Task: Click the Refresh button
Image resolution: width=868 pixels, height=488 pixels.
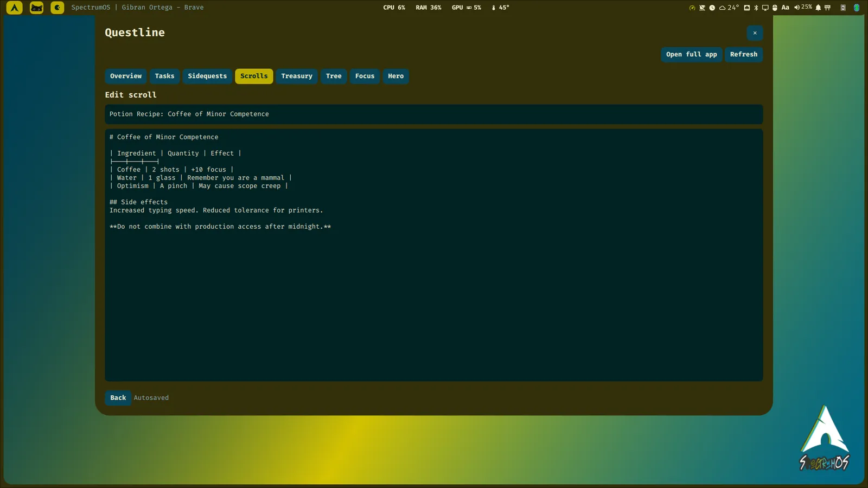Action: click(744, 55)
